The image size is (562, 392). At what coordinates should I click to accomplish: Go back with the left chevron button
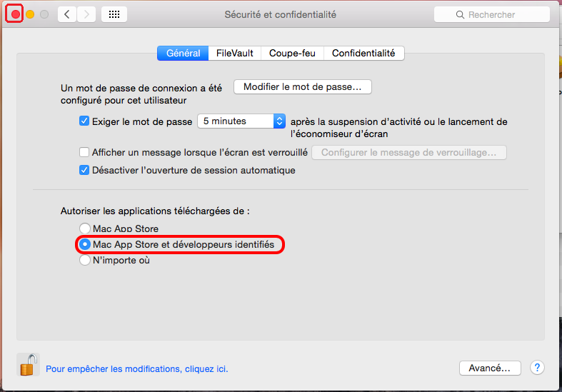[67, 14]
